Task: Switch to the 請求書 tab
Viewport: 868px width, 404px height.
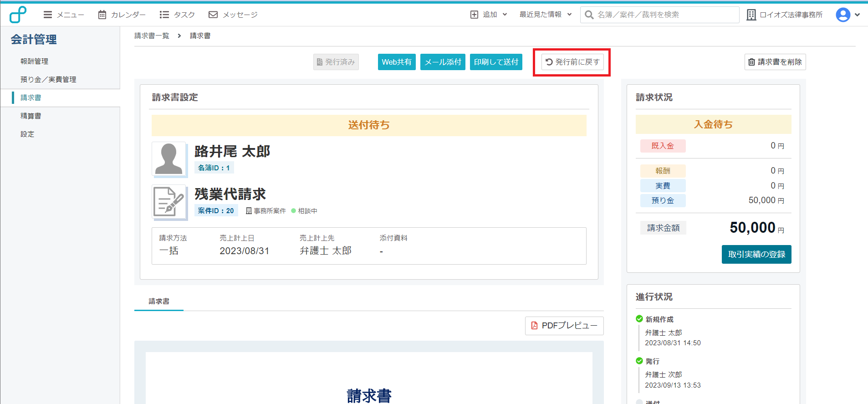Action: pyautogui.click(x=159, y=301)
